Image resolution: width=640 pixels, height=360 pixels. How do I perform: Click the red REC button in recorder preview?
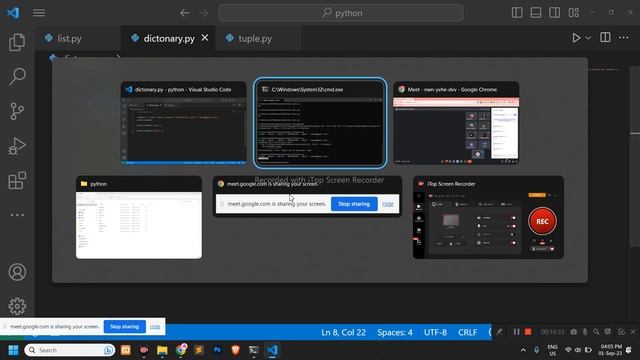click(x=542, y=221)
